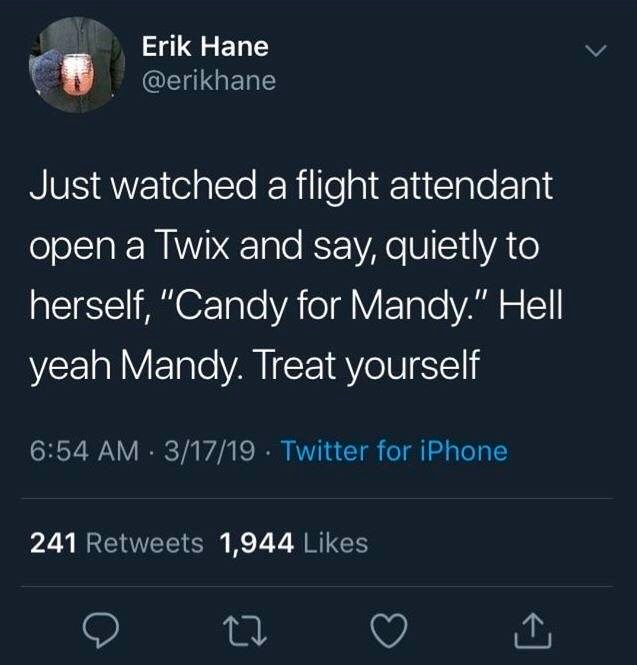637x665 pixels.
Task: Tap the number 241 beside Retweets
Action: (53, 543)
